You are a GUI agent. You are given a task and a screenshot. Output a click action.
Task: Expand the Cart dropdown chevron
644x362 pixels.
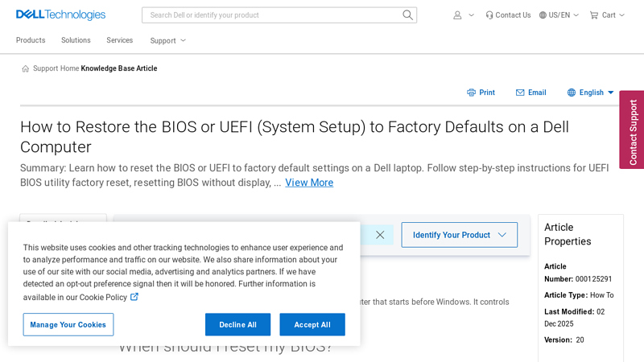point(621,15)
